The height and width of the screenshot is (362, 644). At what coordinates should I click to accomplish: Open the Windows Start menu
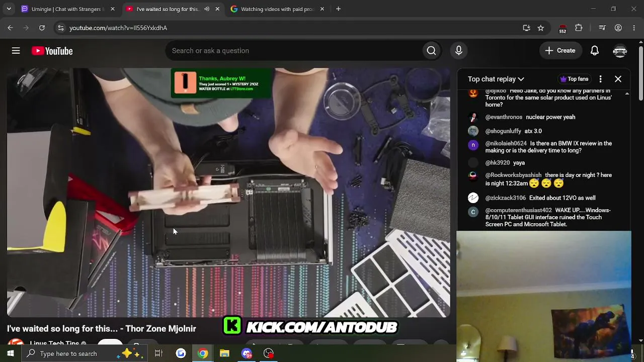pyautogui.click(x=10, y=353)
